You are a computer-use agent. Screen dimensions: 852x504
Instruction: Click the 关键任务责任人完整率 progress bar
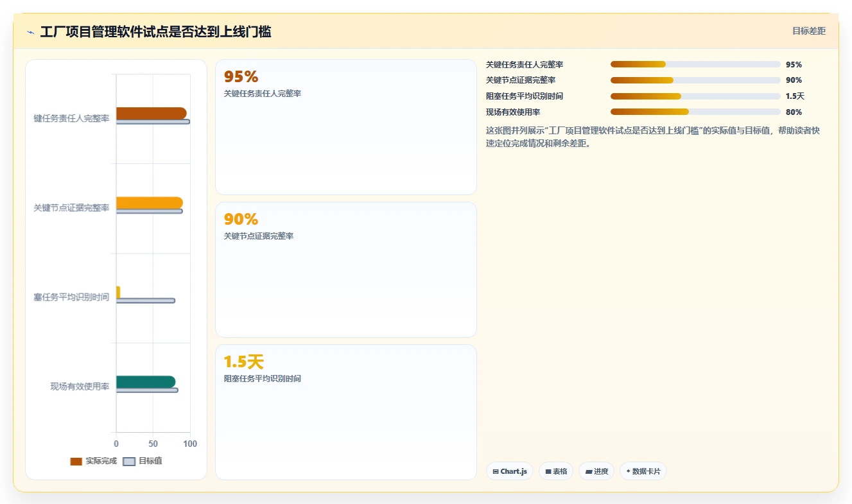(x=695, y=64)
